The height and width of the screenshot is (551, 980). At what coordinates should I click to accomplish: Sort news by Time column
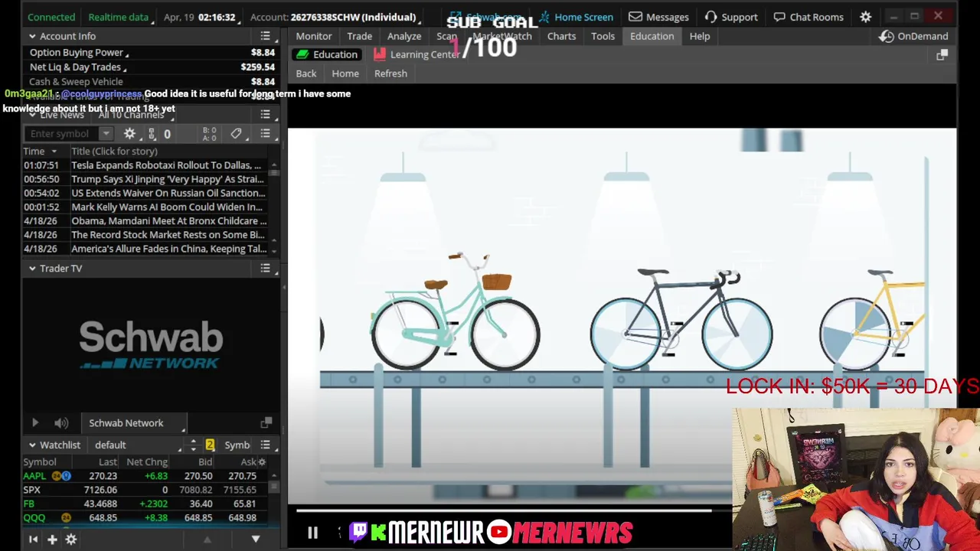[x=40, y=152]
